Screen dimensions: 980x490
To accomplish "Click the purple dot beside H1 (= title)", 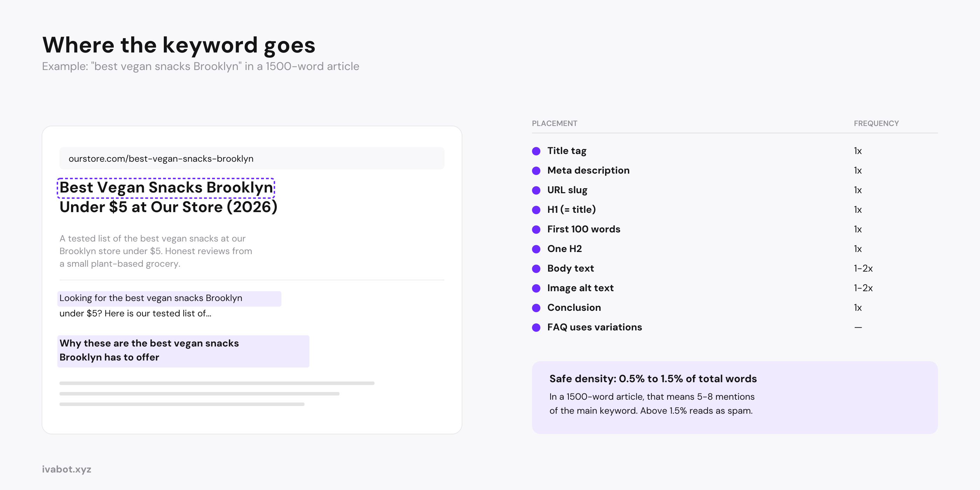I will 536,210.
